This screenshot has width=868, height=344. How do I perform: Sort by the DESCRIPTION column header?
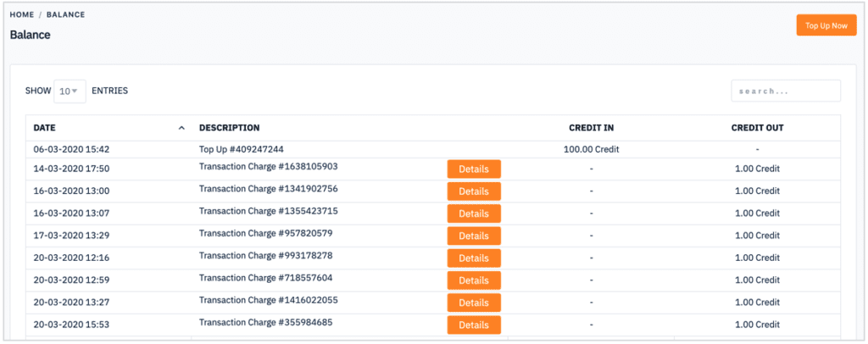[x=229, y=128]
